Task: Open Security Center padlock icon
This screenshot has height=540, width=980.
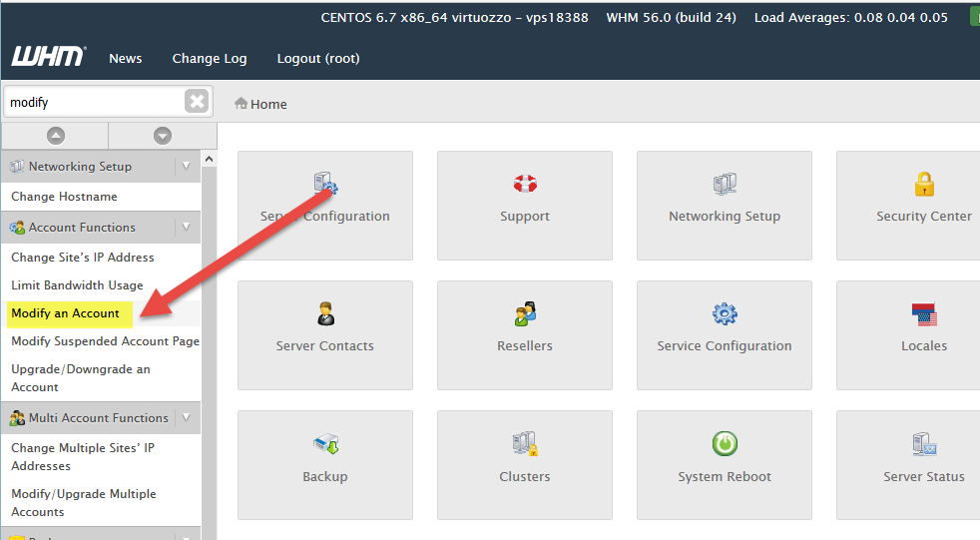Action: coord(924,185)
